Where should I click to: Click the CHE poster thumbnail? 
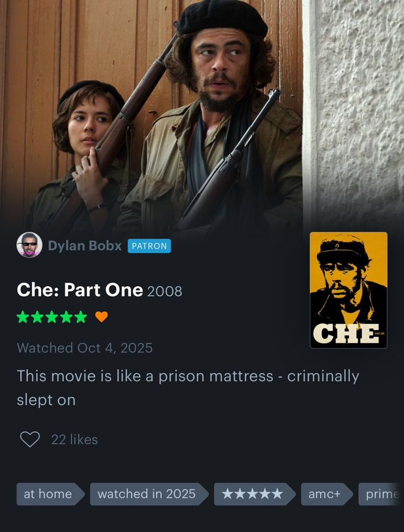[x=348, y=290]
